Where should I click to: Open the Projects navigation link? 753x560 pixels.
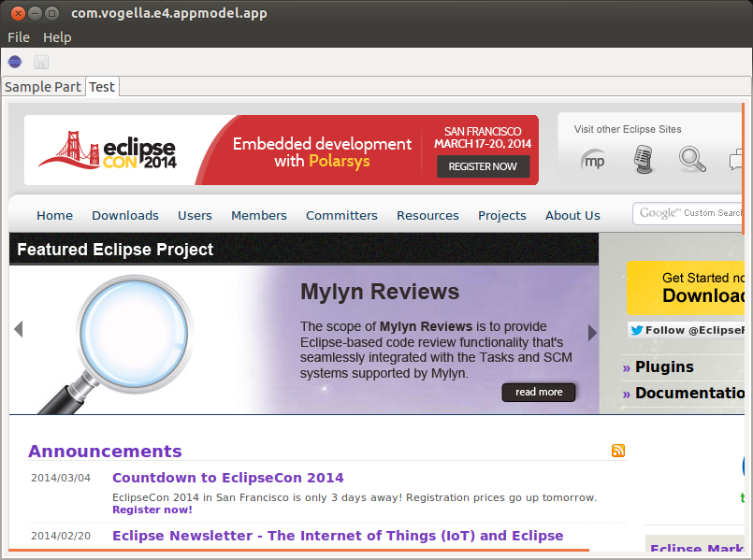502,215
